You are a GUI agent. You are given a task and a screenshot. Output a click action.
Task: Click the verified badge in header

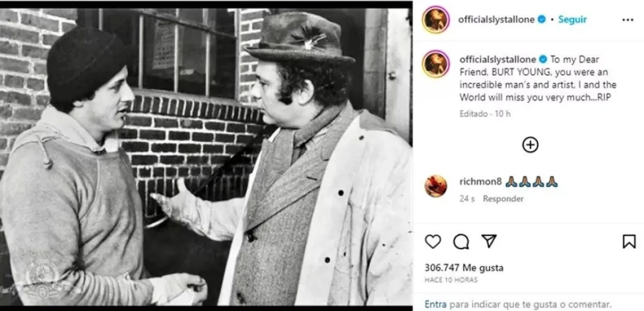click(x=542, y=19)
